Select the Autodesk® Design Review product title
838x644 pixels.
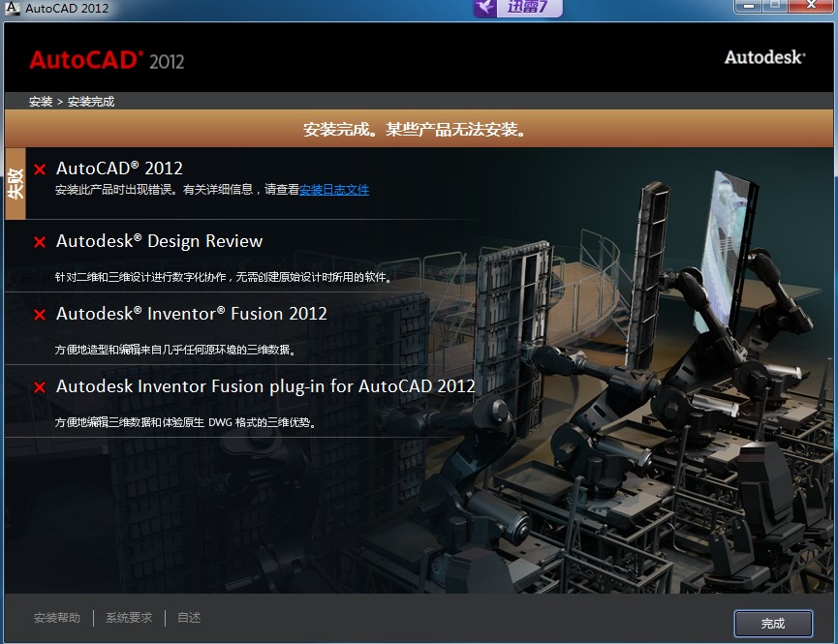click(x=159, y=241)
